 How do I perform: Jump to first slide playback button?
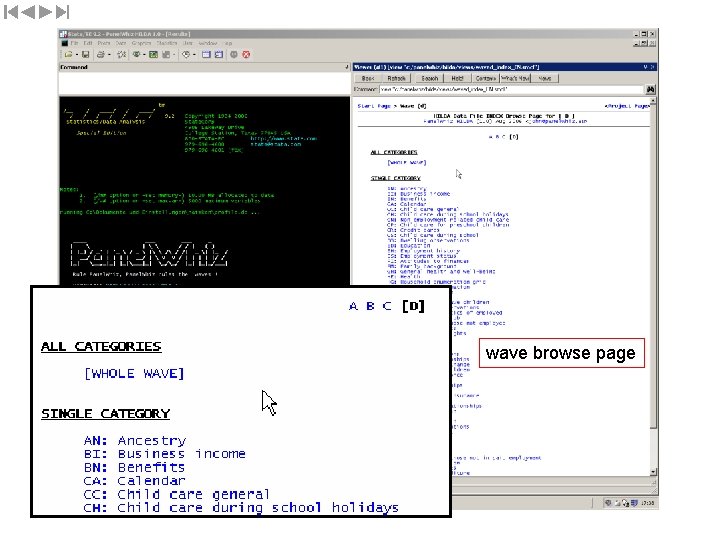tap(11, 12)
